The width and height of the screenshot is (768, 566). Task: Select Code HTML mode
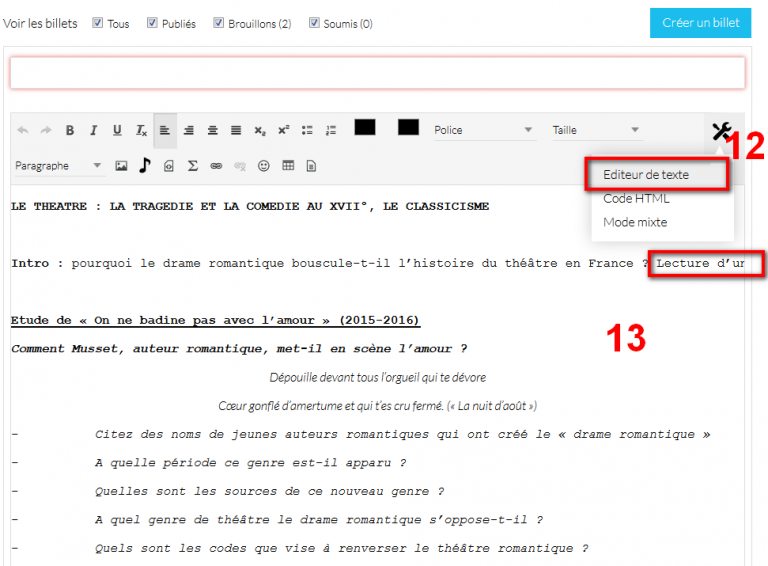636,198
